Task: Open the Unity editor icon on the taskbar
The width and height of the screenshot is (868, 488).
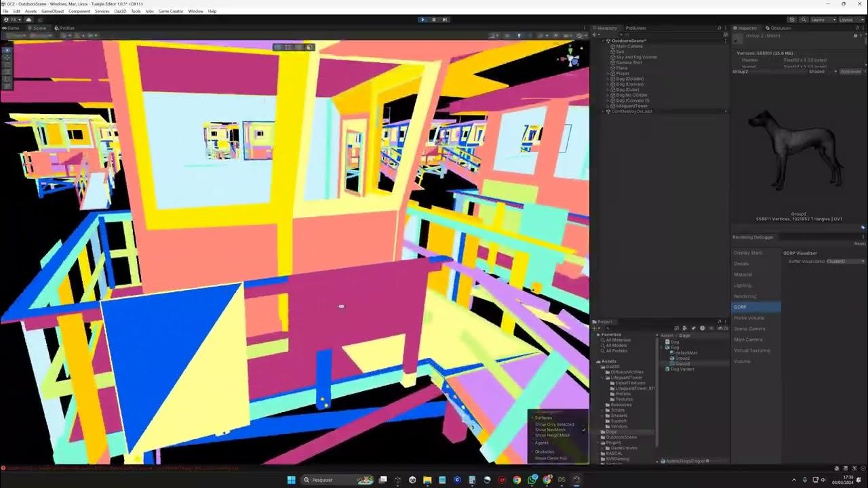Action: [x=412, y=480]
